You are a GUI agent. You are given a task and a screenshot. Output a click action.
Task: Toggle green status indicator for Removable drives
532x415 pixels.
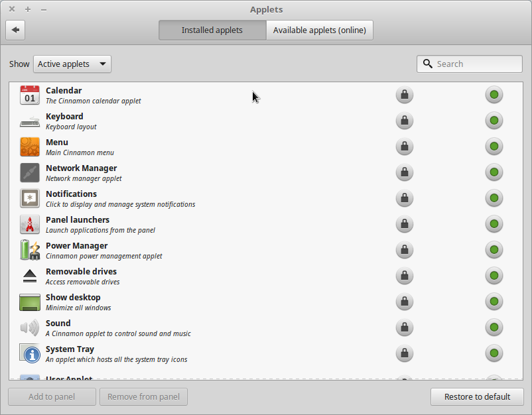(494, 276)
